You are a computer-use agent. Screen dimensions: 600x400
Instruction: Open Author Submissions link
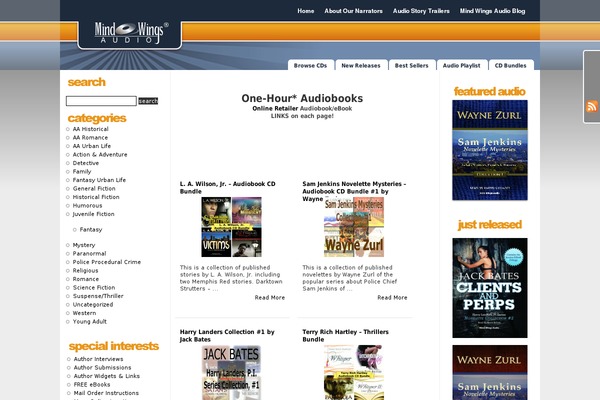point(102,367)
